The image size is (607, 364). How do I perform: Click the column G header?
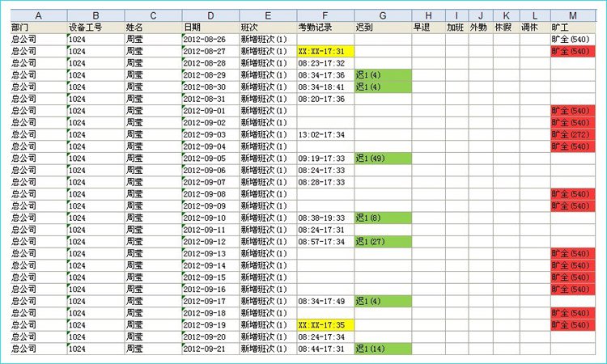click(x=383, y=15)
